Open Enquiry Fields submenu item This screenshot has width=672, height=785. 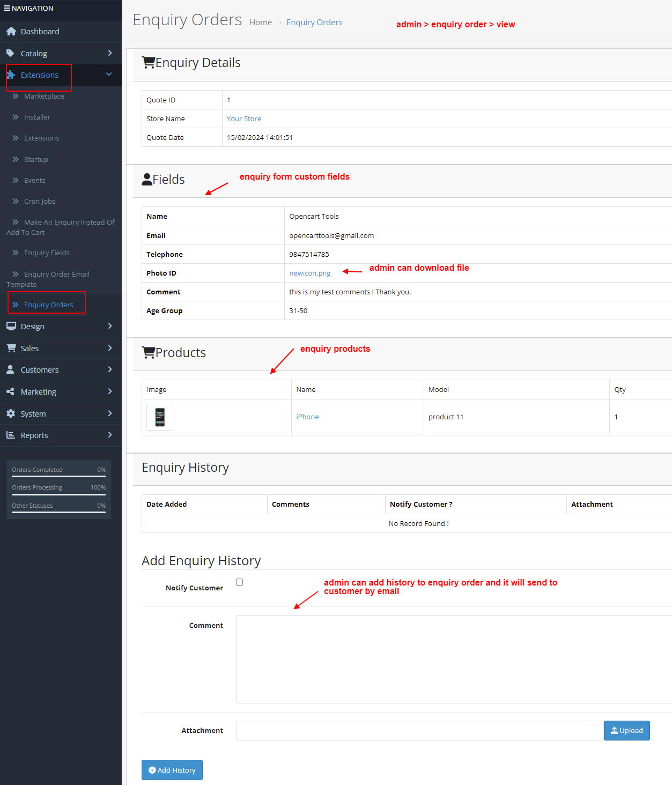(47, 253)
